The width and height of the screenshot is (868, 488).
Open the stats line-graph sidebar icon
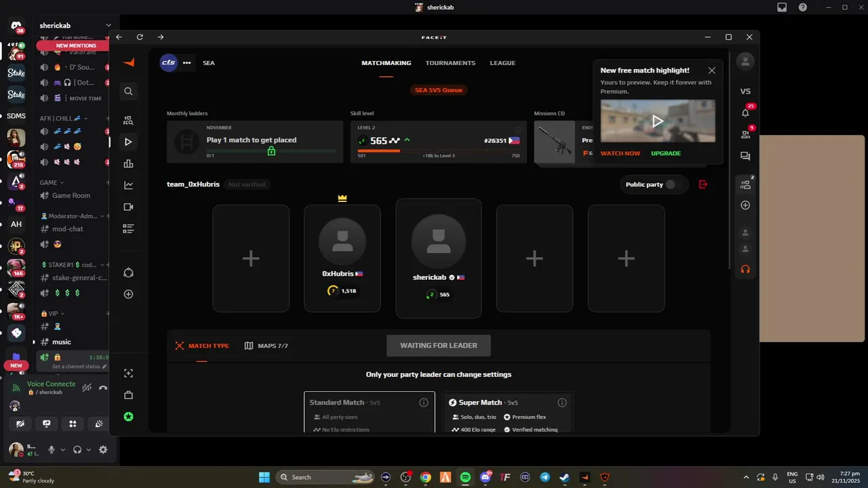(129, 185)
